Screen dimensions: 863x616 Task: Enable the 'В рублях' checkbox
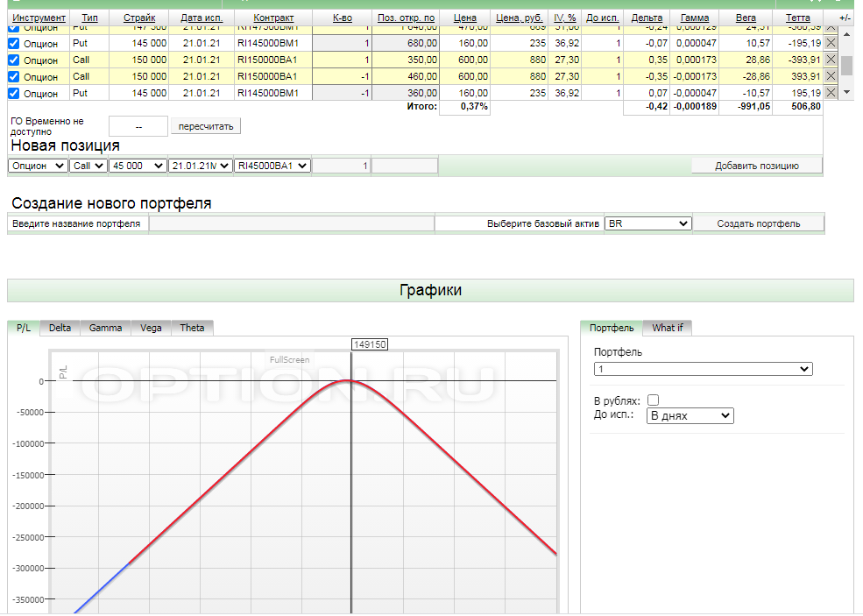point(653,400)
